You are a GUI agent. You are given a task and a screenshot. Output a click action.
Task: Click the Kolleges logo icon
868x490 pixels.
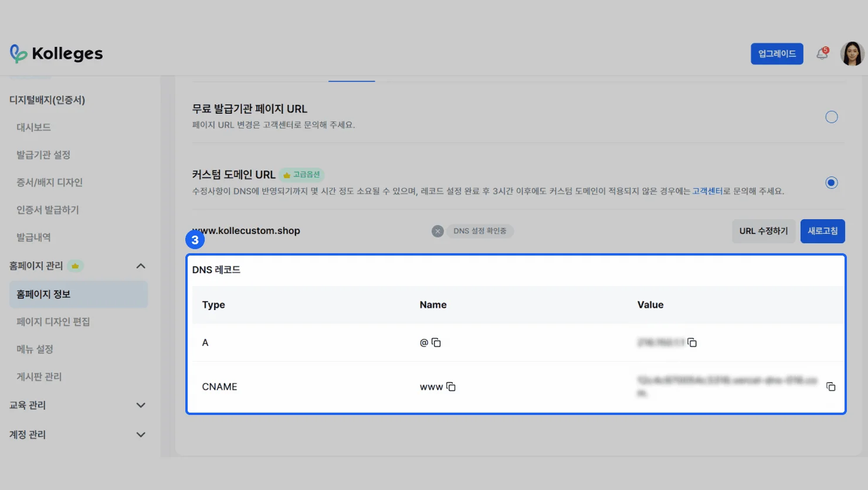click(18, 53)
